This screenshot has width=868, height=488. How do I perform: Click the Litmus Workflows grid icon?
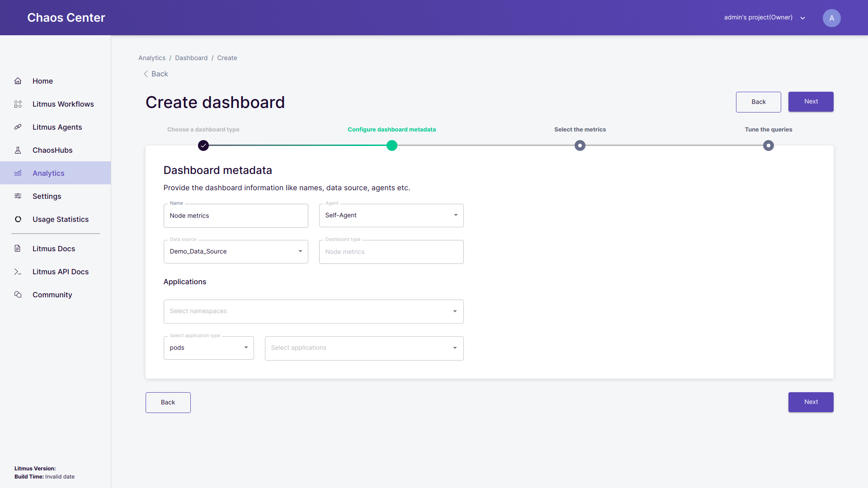click(x=18, y=104)
